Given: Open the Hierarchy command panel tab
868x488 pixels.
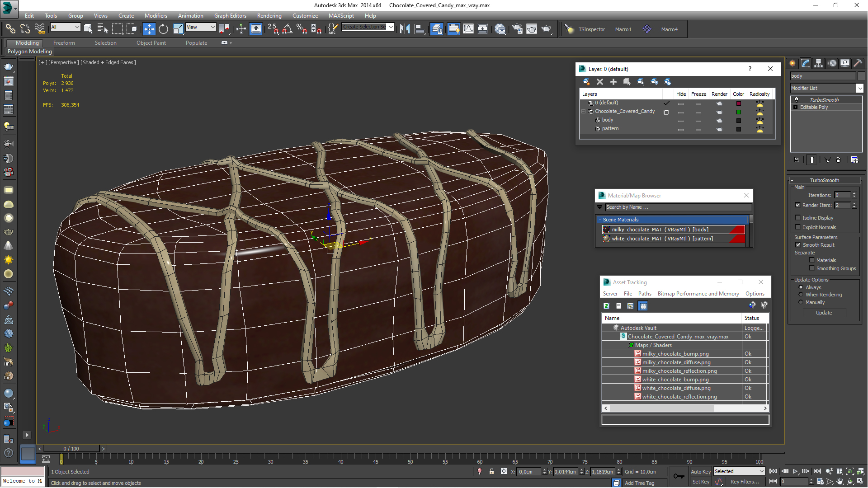Looking at the screenshot, I should [x=819, y=63].
